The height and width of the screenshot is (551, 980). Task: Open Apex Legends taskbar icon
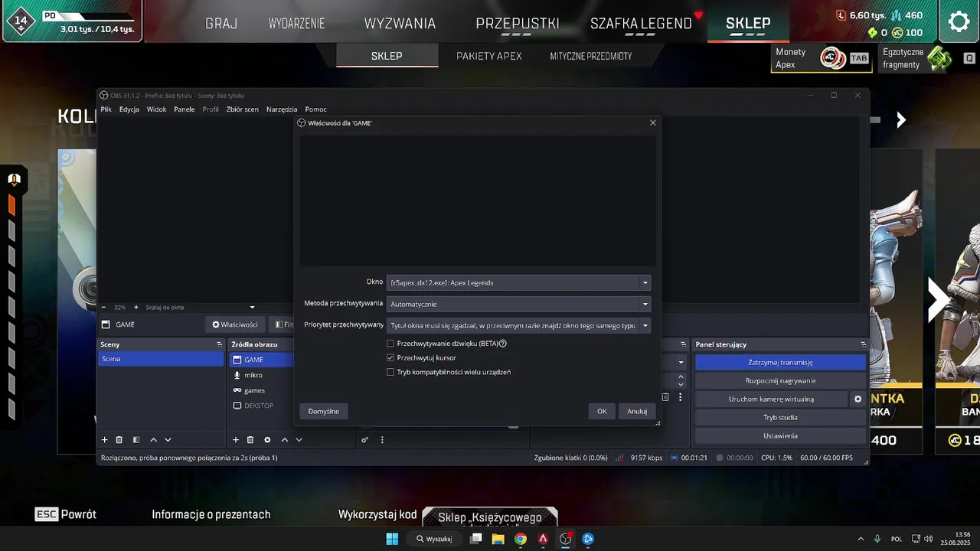543,539
